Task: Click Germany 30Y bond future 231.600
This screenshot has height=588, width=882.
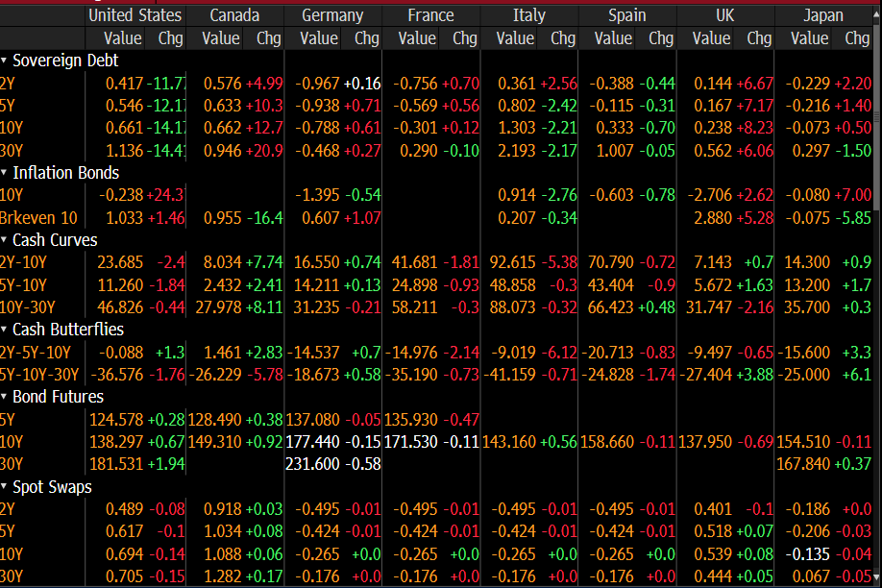Action: pyautogui.click(x=313, y=464)
